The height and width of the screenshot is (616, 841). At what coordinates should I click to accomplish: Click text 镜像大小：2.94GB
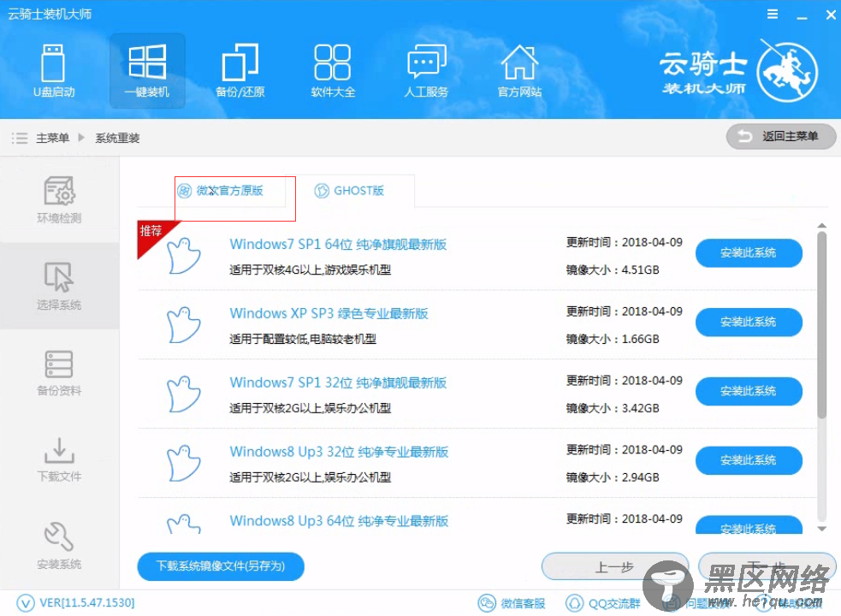(613, 477)
